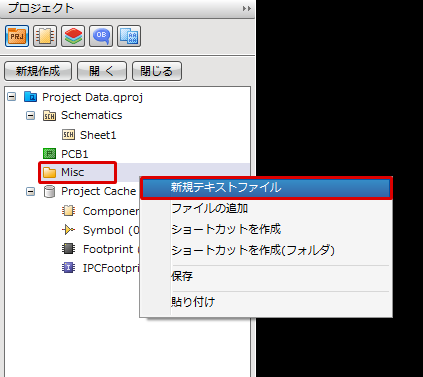
Task: Click the Sheet1 schematic sheet icon
Action: (68, 135)
